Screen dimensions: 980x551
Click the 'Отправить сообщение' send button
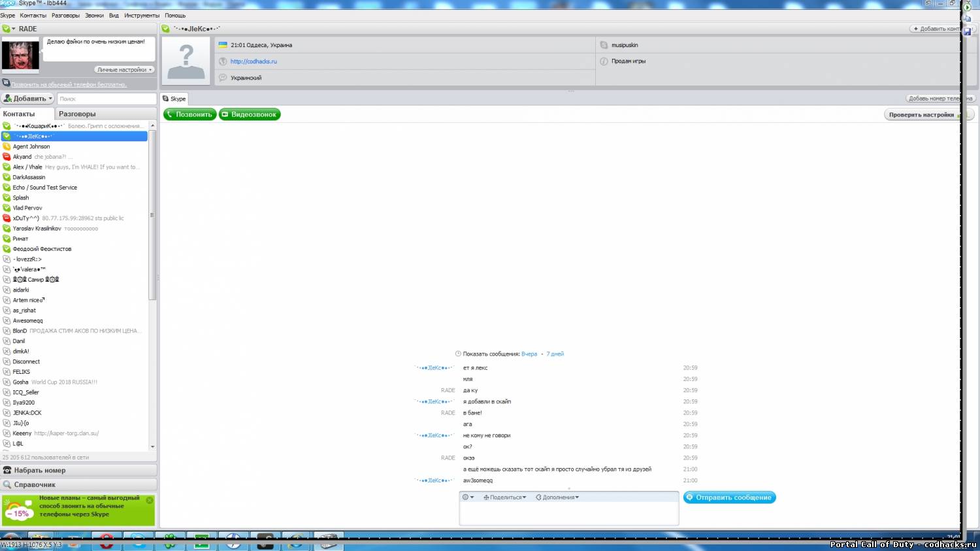coord(730,497)
